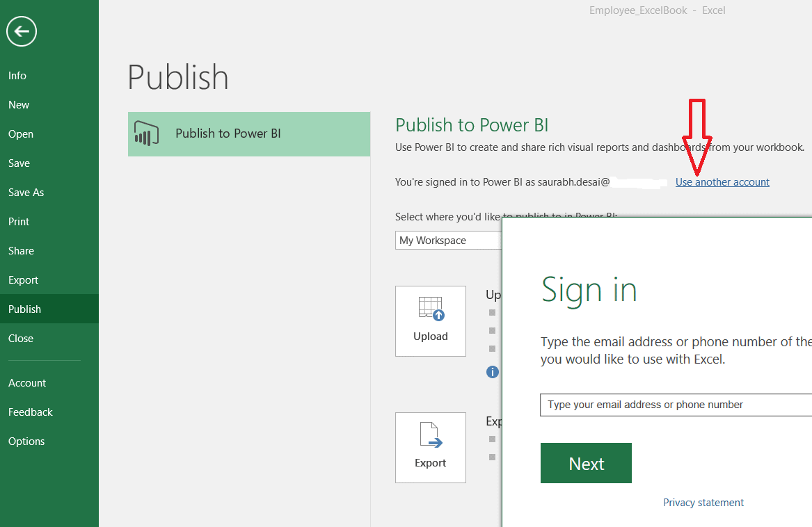
Task: Click the Power BI chart icon
Action: pyautogui.click(x=146, y=133)
